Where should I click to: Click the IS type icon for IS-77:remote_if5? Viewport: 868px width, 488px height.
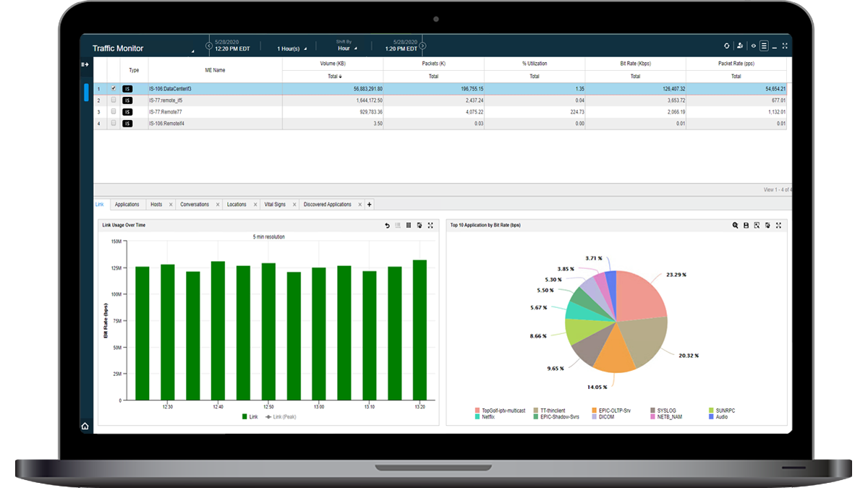127,100
